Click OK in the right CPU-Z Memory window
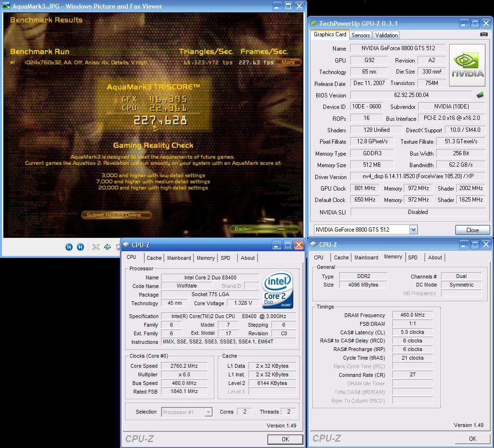This screenshot has height=448, width=494. [473, 438]
